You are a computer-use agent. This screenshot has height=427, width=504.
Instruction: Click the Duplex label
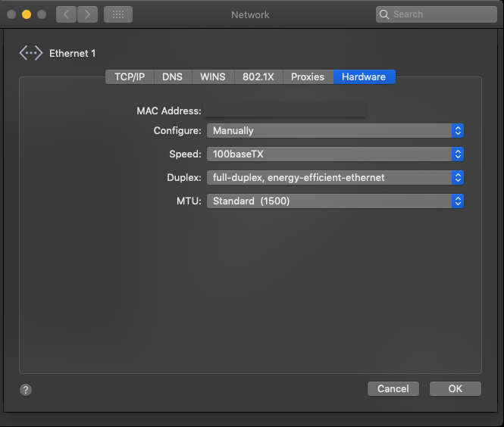point(184,178)
